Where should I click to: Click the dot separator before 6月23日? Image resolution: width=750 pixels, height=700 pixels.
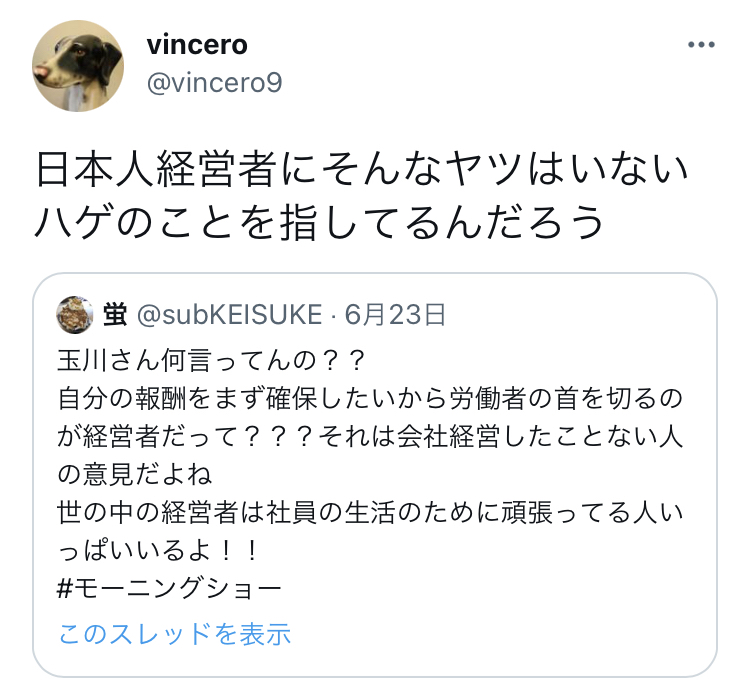coord(333,315)
